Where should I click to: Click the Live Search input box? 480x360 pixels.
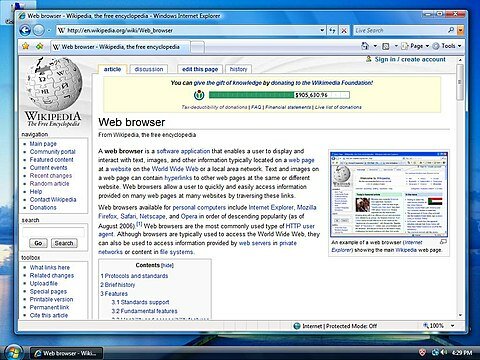400,30
